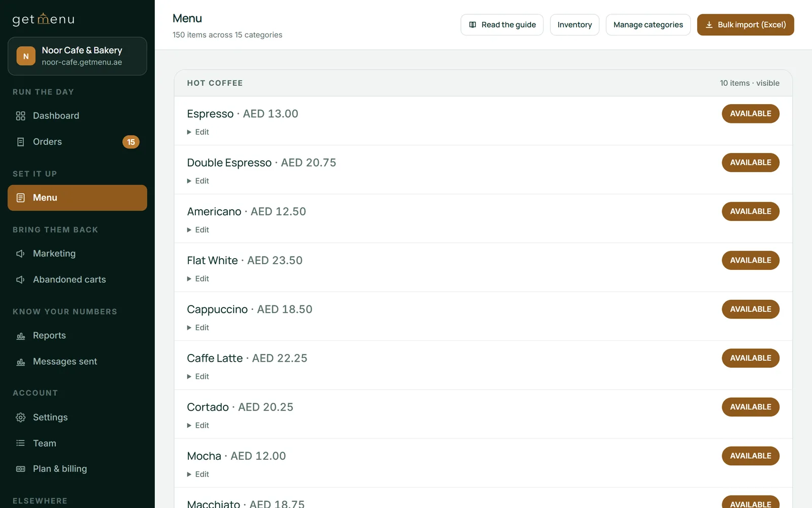Click the Menu sidebar icon
812x508 pixels.
coord(20,198)
